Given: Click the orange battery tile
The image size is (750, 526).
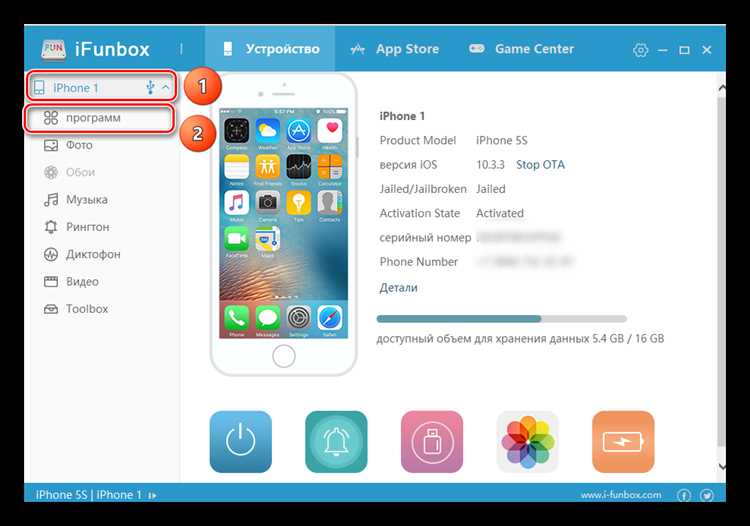Looking at the screenshot, I should pyautogui.click(x=623, y=442).
